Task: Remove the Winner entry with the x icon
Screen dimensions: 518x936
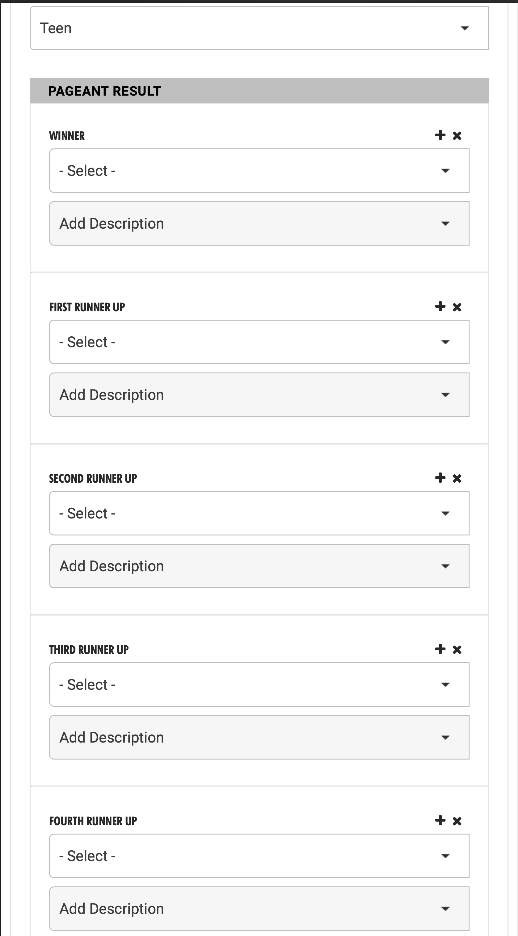Action: point(457,136)
